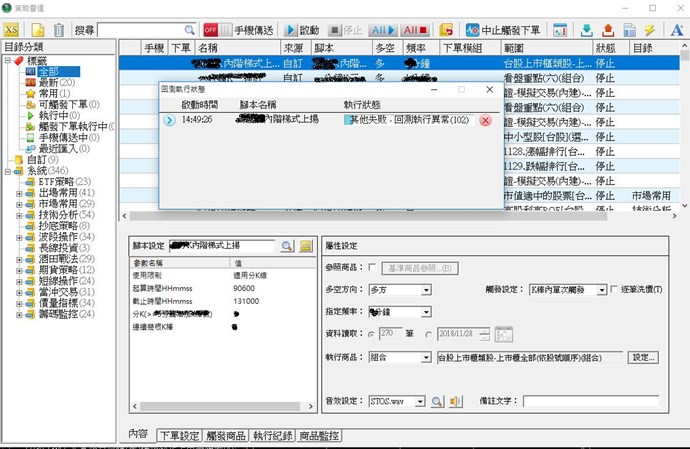Expand the 技術分析 tree node

(20, 214)
